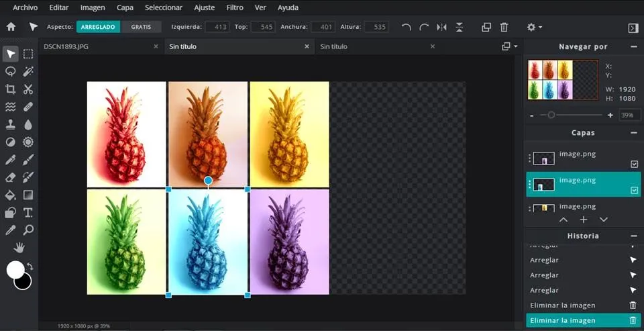The height and width of the screenshot is (331, 644).
Task: Add a new layer with plus button
Action: 584,220
